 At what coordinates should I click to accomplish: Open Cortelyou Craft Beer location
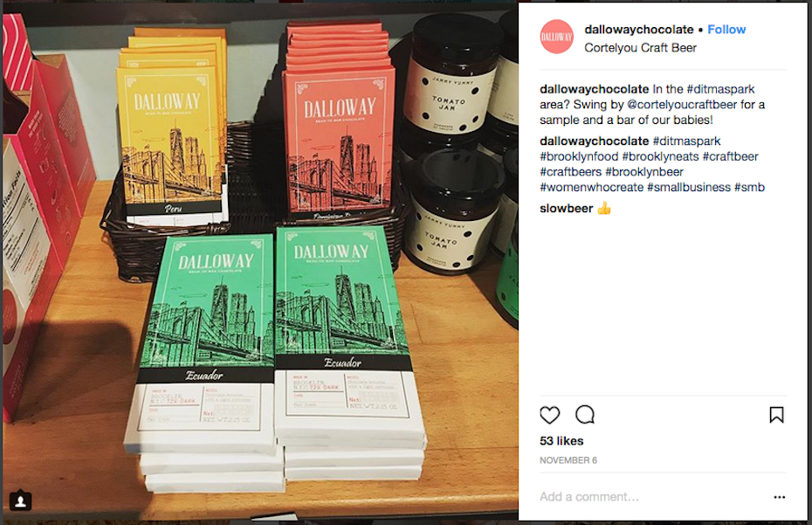point(640,48)
